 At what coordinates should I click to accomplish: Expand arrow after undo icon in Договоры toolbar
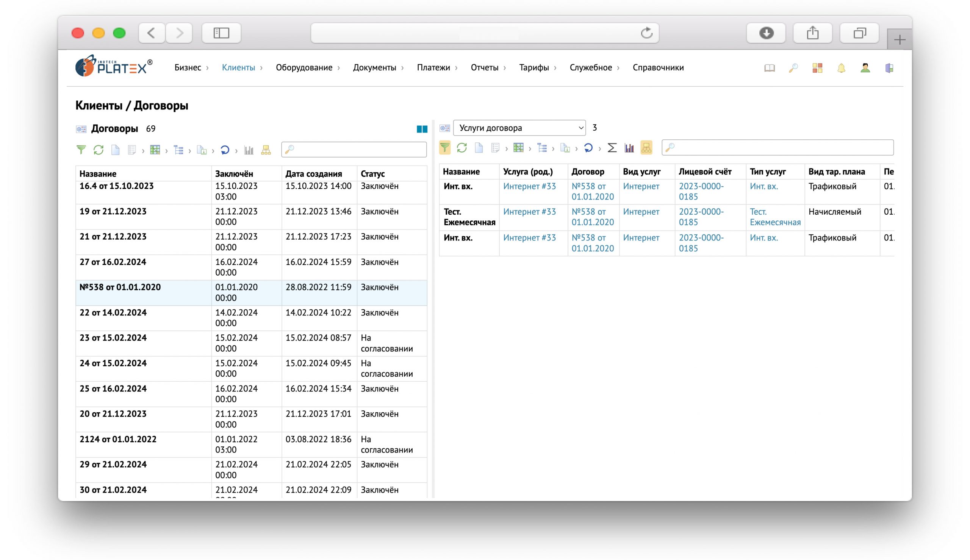click(x=236, y=151)
